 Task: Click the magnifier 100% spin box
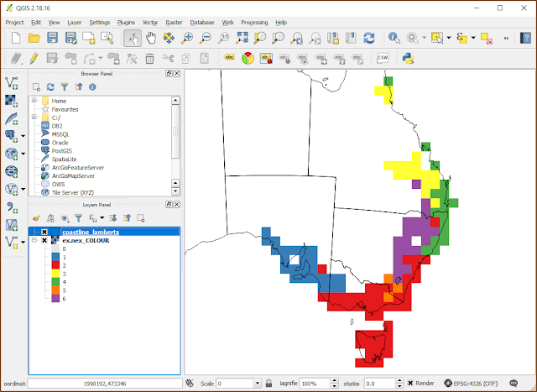(319, 384)
